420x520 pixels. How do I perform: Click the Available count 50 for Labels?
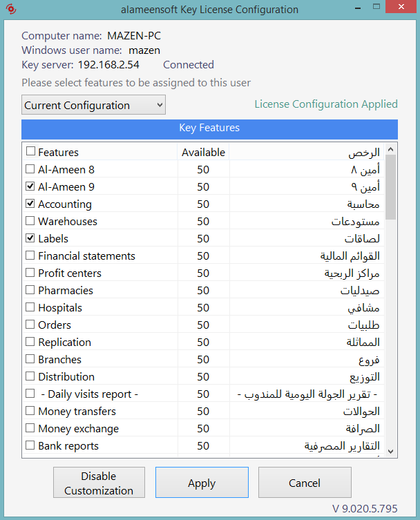203,238
